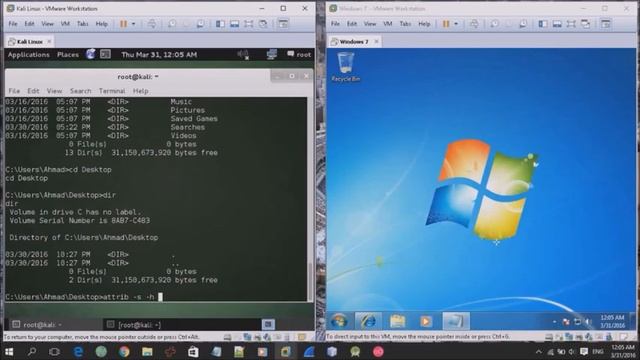Open Edit menu in Windows 7 VMware window
Image resolution: width=640 pixels, height=360 pixels.
click(352, 24)
